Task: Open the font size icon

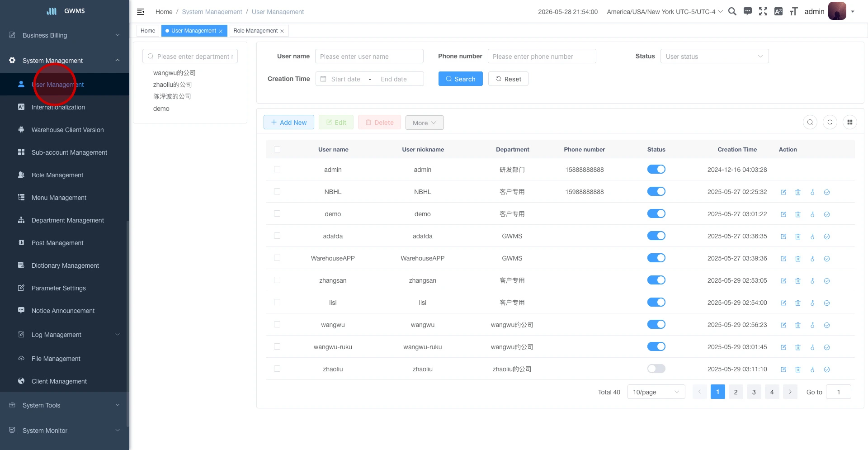Action: (x=793, y=11)
